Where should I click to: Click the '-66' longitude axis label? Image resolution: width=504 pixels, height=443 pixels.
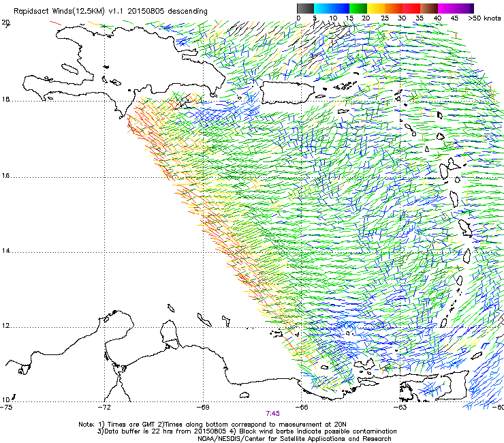[x=302, y=408]
